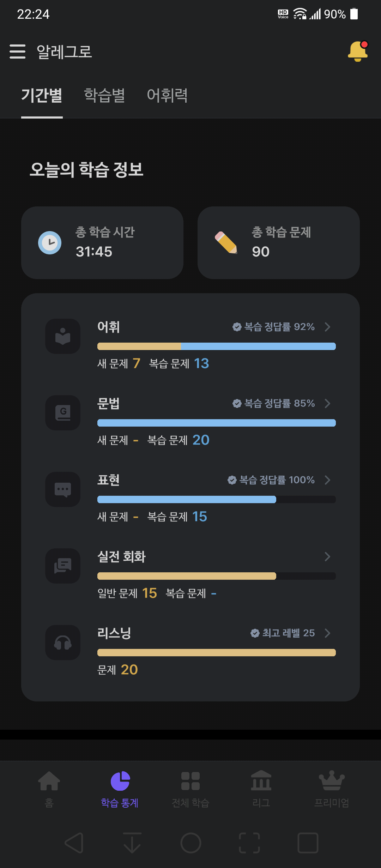Image resolution: width=381 pixels, height=868 pixels.
Task: Tap the 표현 progress bar
Action: (x=217, y=499)
